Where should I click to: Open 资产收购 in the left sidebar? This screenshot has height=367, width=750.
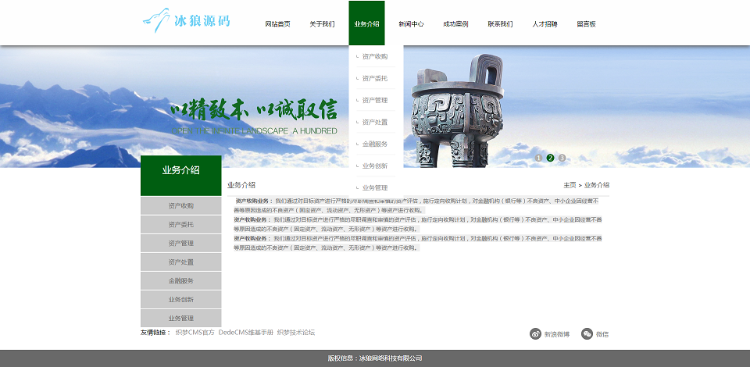point(181,206)
